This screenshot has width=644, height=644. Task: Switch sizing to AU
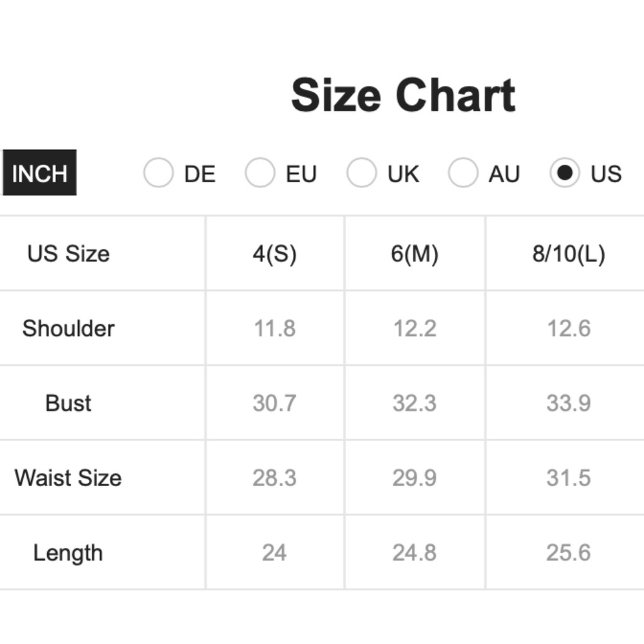(463, 173)
